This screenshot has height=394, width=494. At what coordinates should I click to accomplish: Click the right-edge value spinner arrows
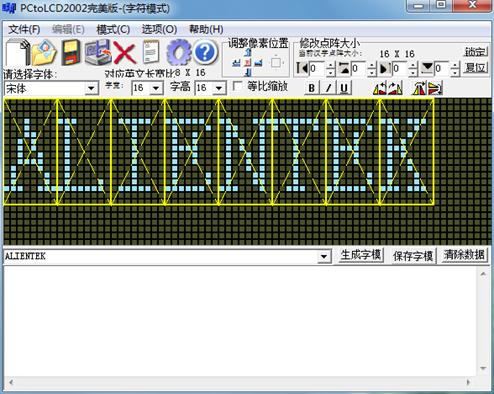[x=413, y=69]
